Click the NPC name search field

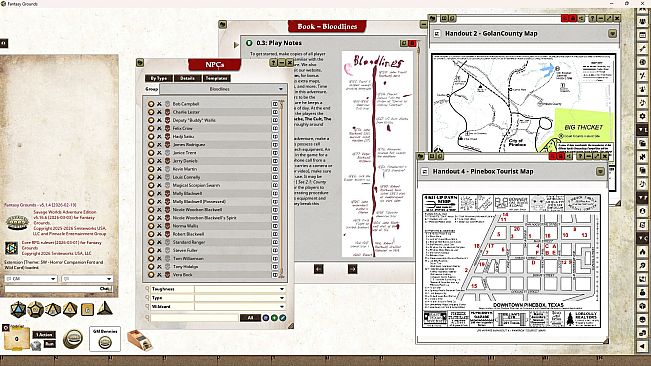point(194,318)
